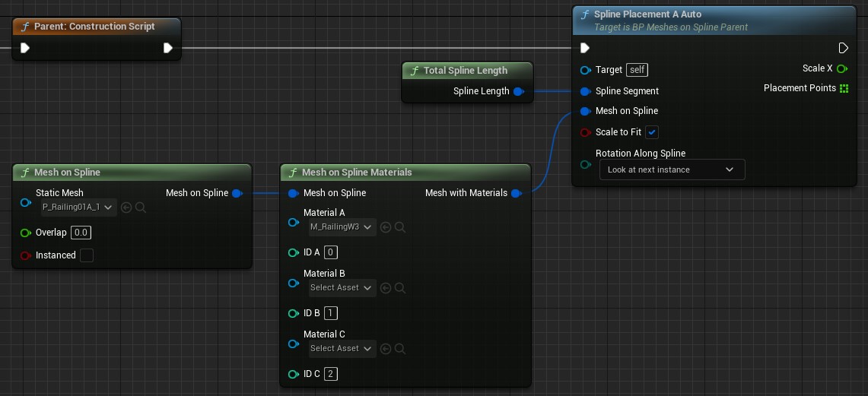Click the Scale X output pin
Screen dimensions: 868x396
click(x=842, y=68)
